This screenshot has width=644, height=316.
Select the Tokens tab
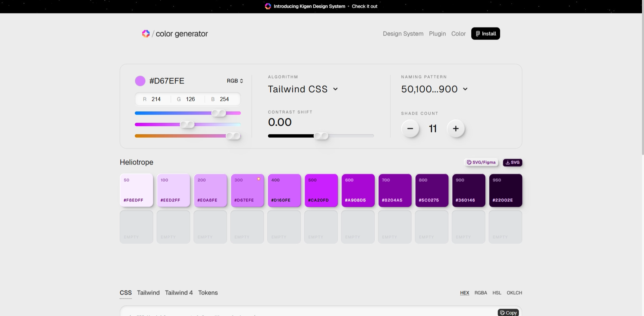pyautogui.click(x=208, y=293)
